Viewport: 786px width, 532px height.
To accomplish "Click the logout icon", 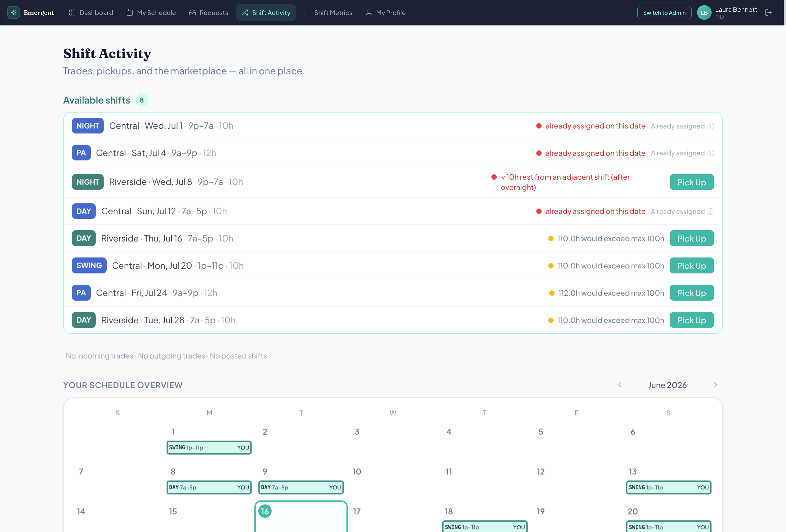I will pos(768,13).
